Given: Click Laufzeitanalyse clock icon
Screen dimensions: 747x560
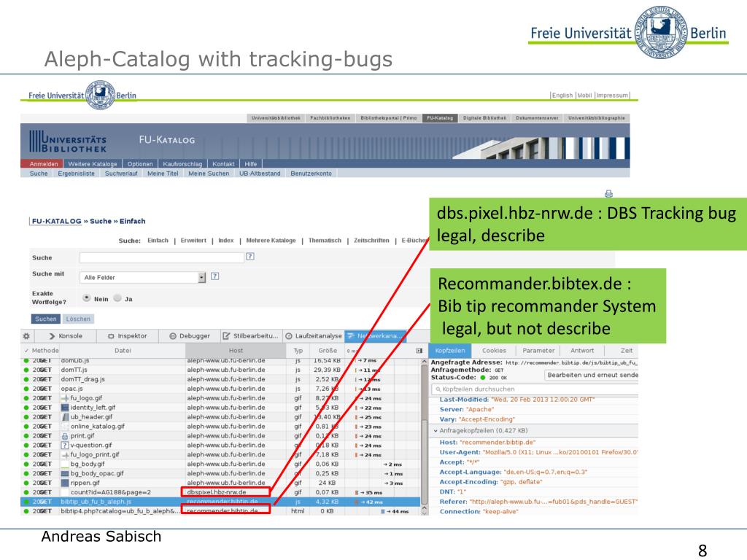Looking at the screenshot, I should point(289,336).
